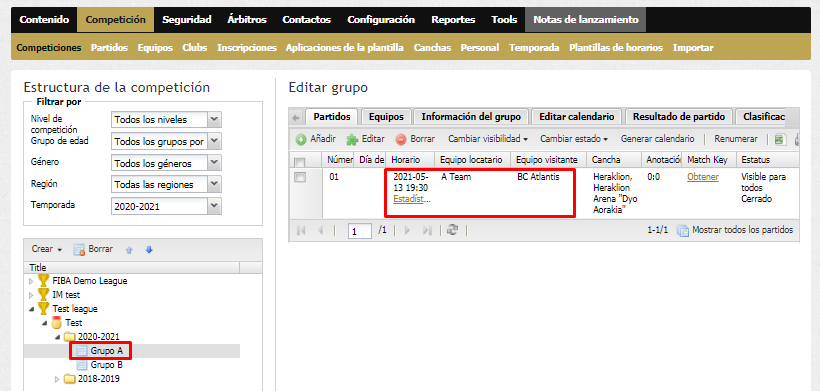Go to last page of matches grid
The image size is (820, 391).
pyautogui.click(x=427, y=230)
